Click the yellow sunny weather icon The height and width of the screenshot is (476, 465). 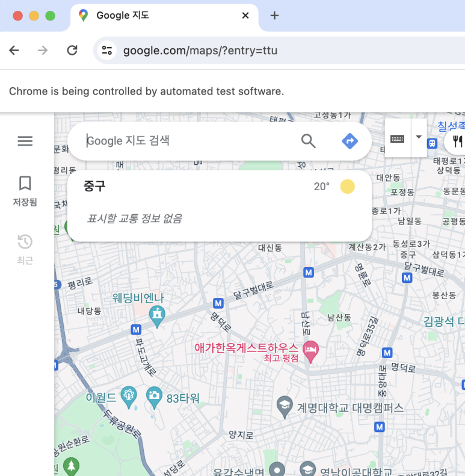(x=347, y=187)
